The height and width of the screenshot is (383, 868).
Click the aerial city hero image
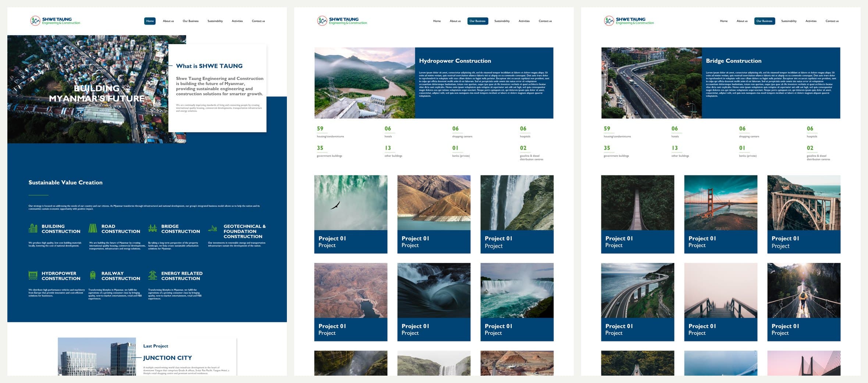[88, 89]
